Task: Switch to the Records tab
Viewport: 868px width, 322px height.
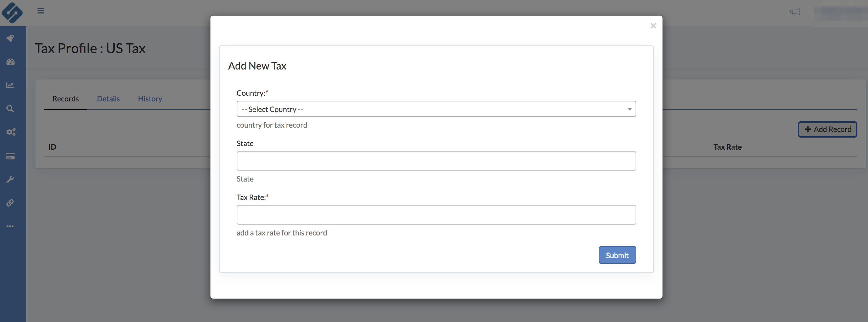Action: 66,99
